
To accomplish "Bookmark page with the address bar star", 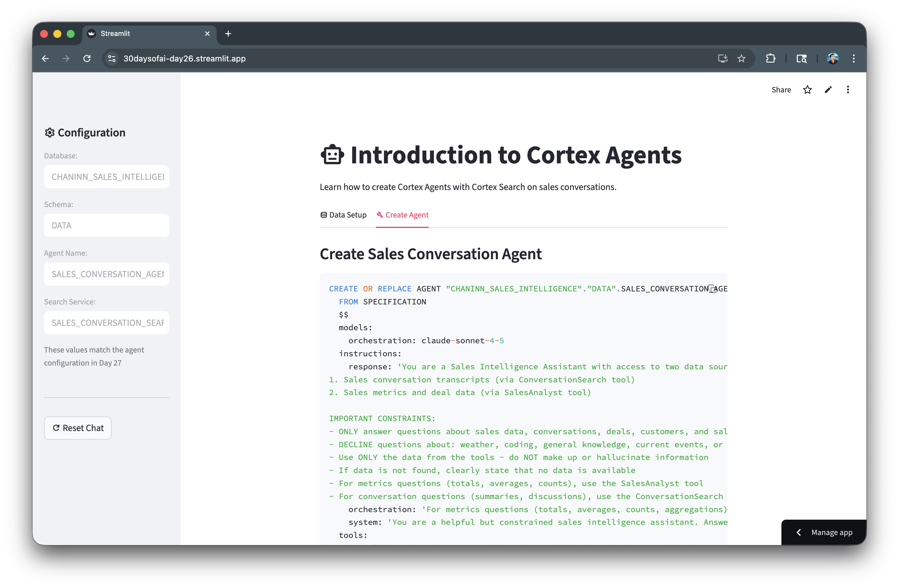I will click(x=741, y=59).
